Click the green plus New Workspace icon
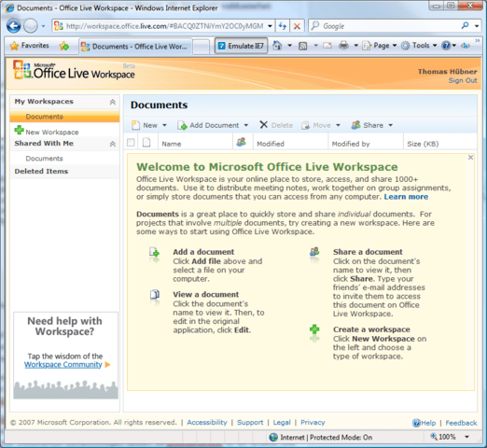 19,130
